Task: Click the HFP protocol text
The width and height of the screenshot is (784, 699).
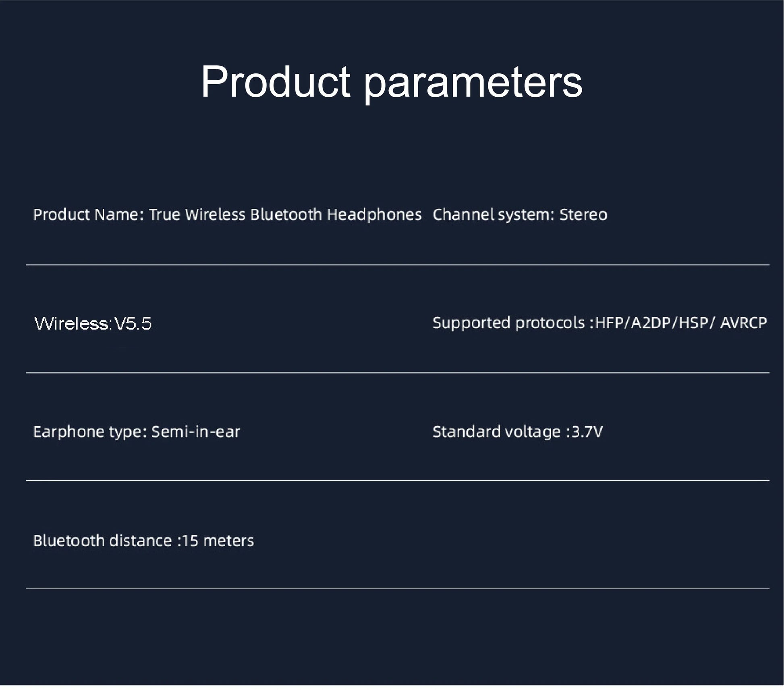Action: tap(609, 323)
